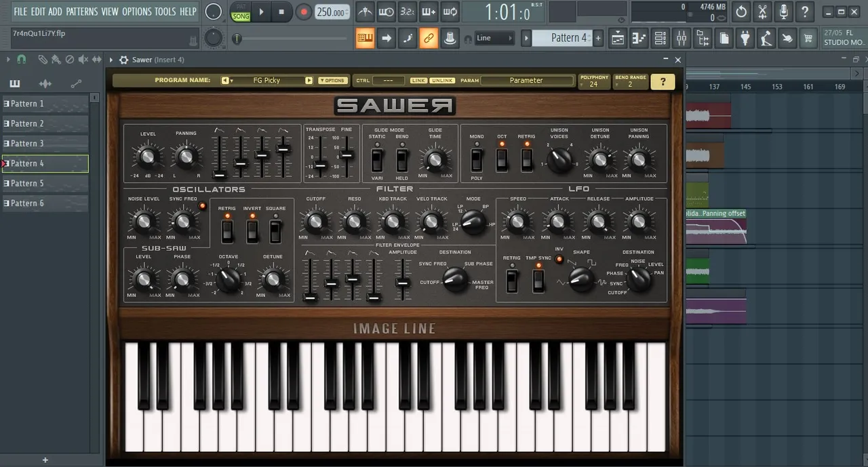Open the FILE menu
This screenshot has width=868, height=467.
coord(20,12)
